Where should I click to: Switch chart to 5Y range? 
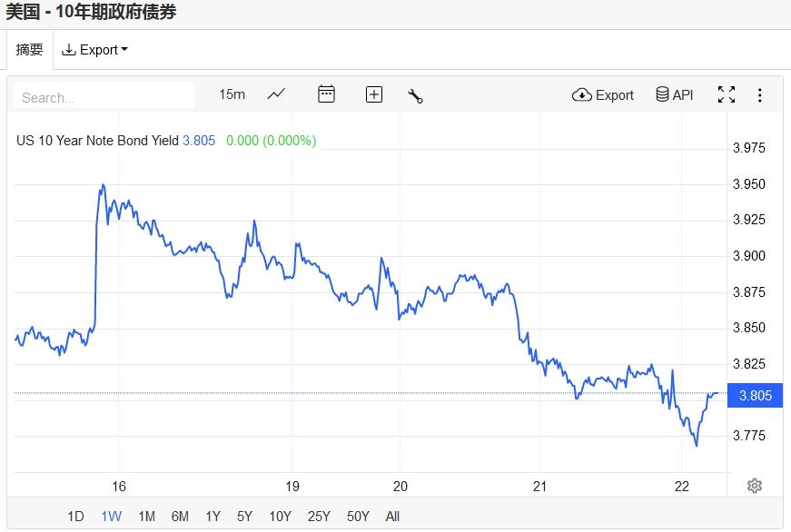244,517
